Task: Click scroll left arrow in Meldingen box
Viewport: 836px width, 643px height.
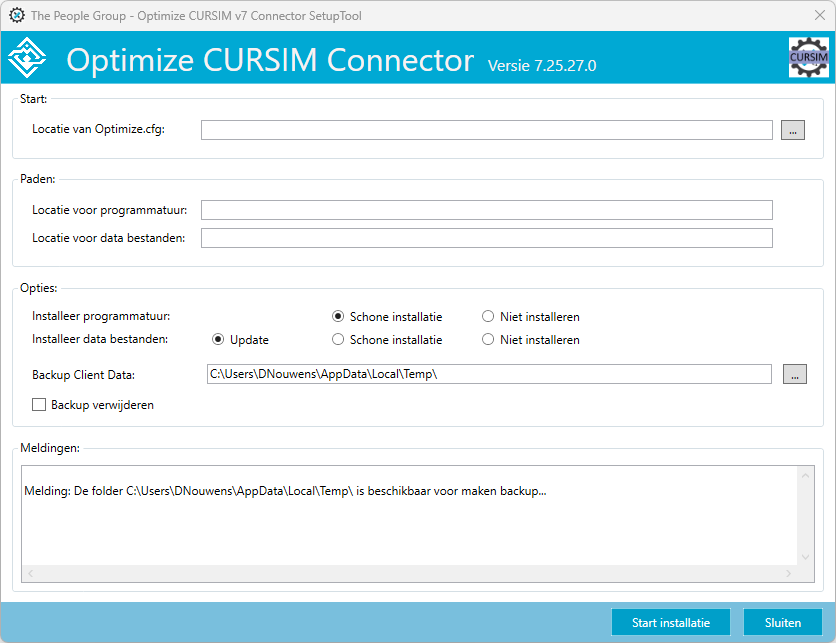Action: (30, 573)
